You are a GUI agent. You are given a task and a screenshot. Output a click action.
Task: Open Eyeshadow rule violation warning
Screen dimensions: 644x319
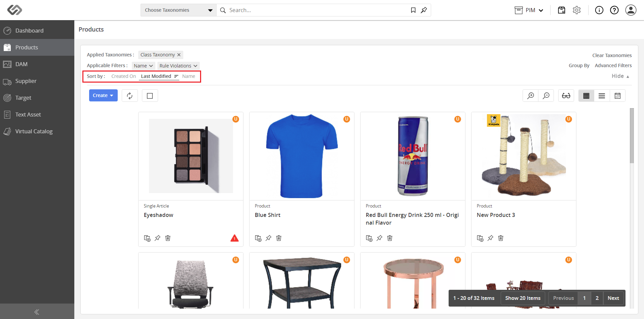[234, 238]
